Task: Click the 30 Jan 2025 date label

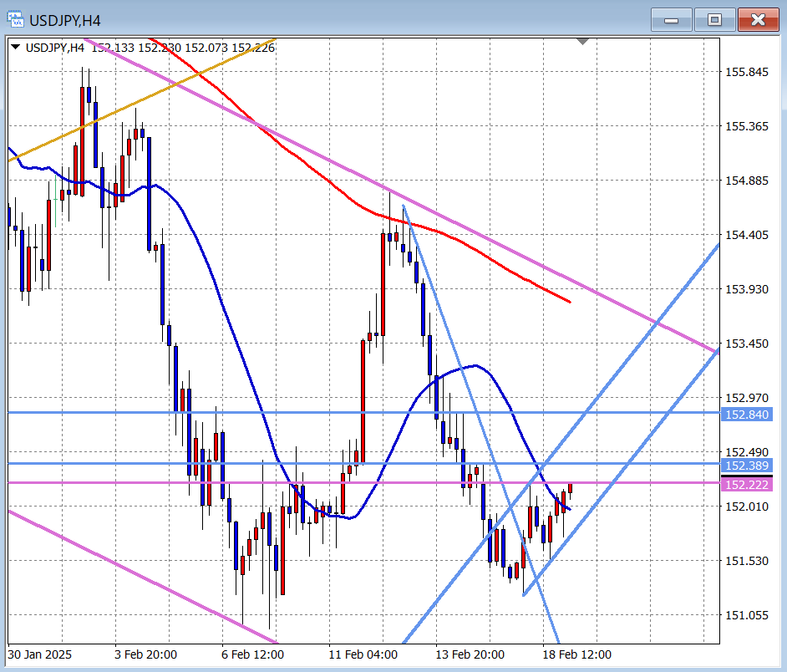Action: 40,654
